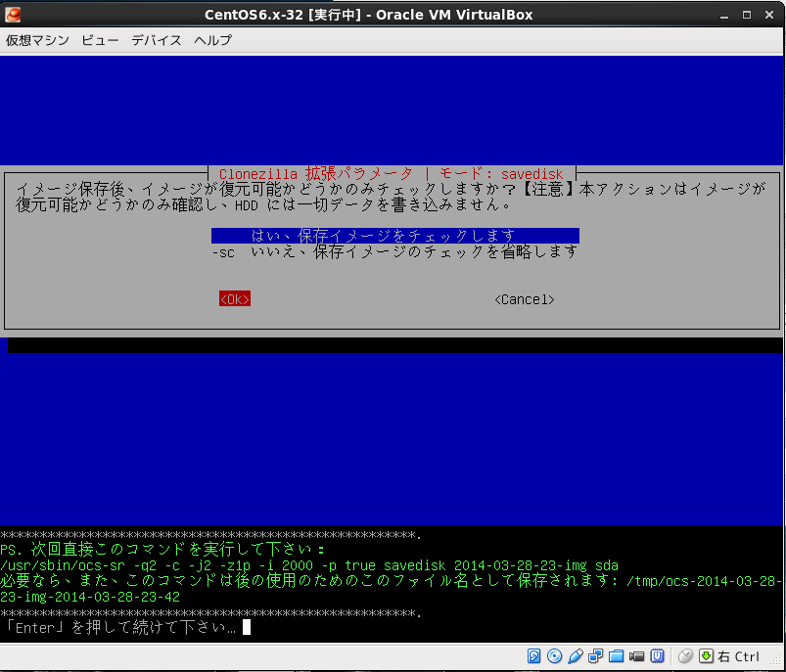
Task: Click the CPU virtualization status icon
Action: pos(659,656)
